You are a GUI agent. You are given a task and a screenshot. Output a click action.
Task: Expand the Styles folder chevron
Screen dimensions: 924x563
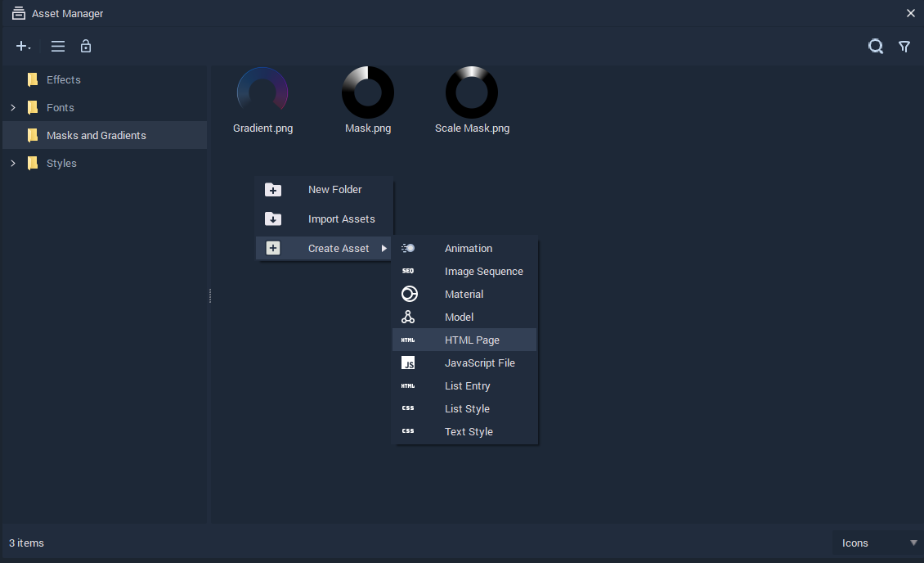[13, 164]
